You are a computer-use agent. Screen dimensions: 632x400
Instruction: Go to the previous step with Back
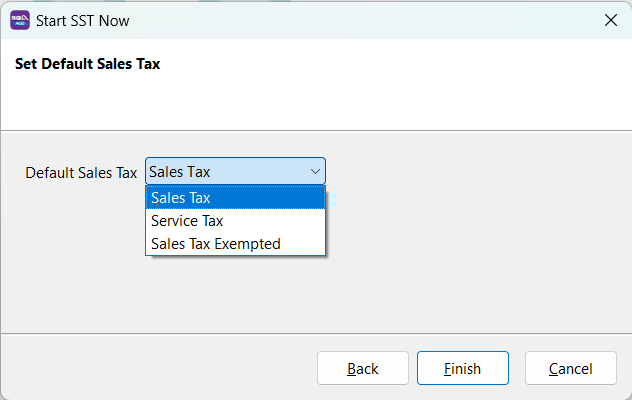pos(363,369)
